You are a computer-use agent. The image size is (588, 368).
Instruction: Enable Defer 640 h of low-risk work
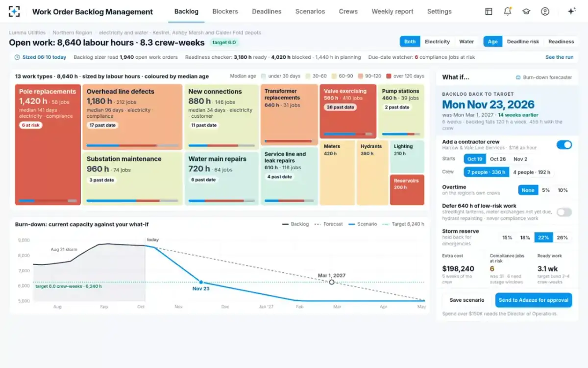(564, 212)
